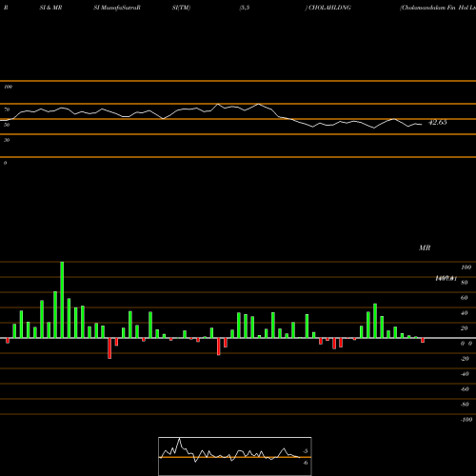Click the -80 label on MR right axis
476x476 pixels.
[x=465, y=405]
